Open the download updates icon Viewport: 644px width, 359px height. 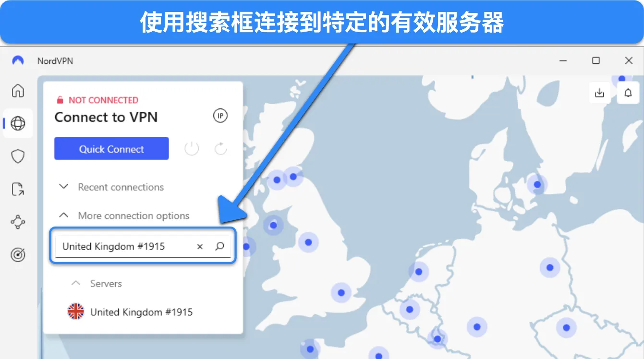coord(599,93)
